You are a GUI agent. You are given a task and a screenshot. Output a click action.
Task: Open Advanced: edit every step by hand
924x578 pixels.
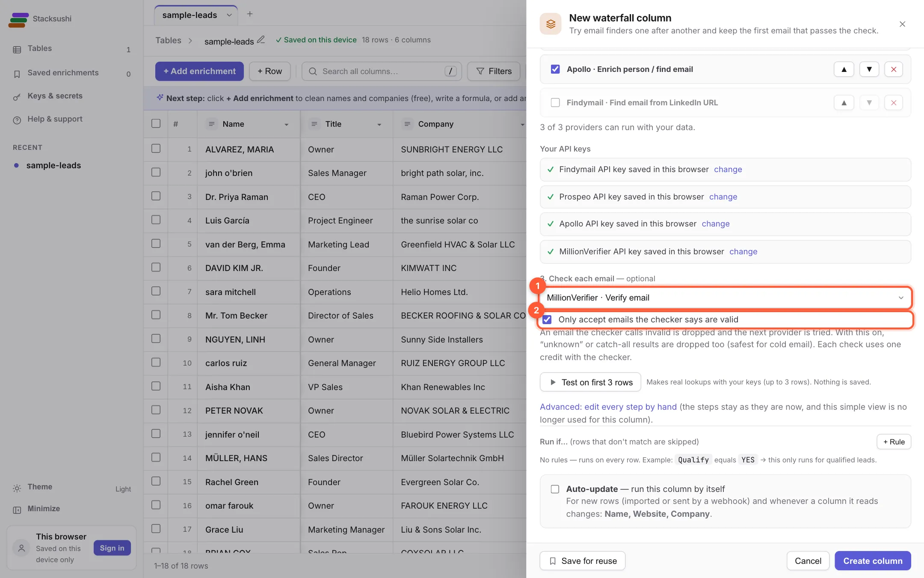[608, 407]
